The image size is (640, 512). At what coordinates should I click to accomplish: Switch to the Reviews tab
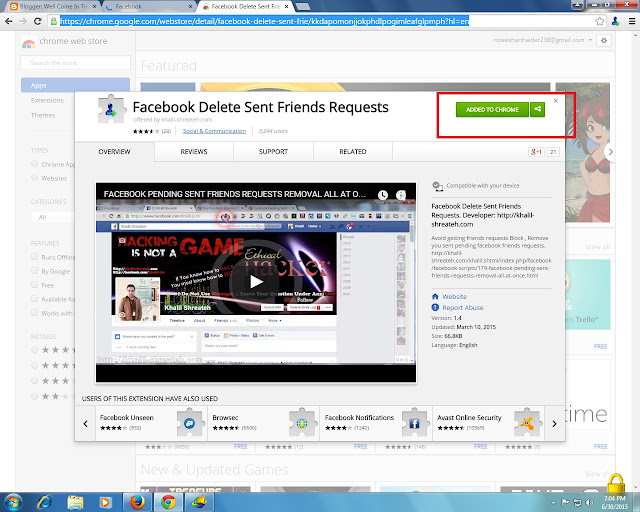pos(194,151)
